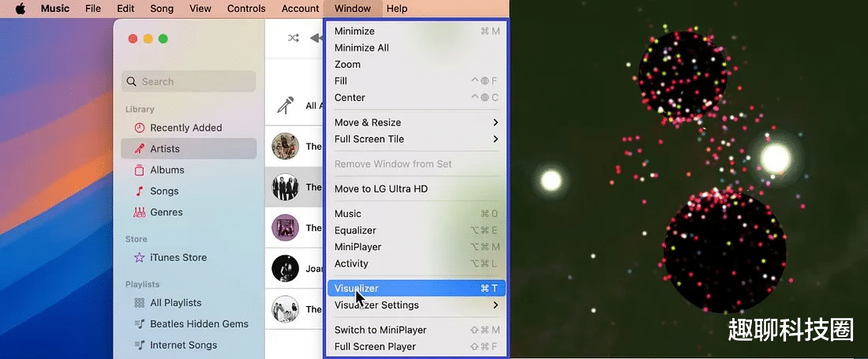The width and height of the screenshot is (868, 359).
Task: Toggle Visualizer in the Window menu
Action: pos(417,288)
